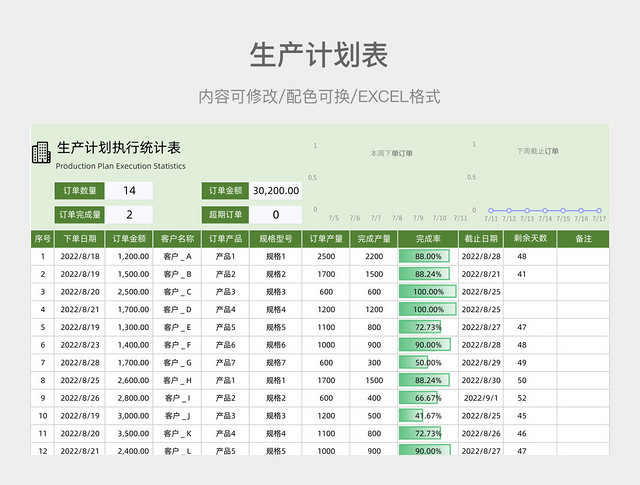Click the completed quantity 2200 cell
This screenshot has height=485, width=640.
coord(374,256)
